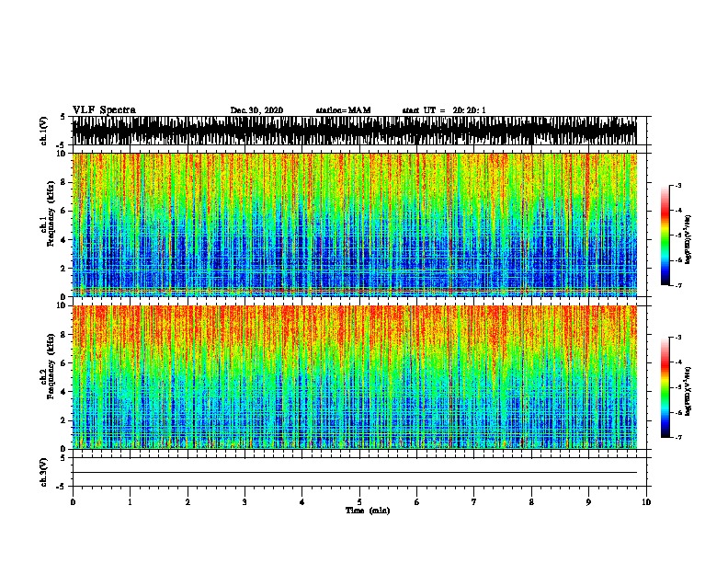Click the ch.1(V) waveform axis label
This screenshot has height=563, width=728.
click(43, 131)
